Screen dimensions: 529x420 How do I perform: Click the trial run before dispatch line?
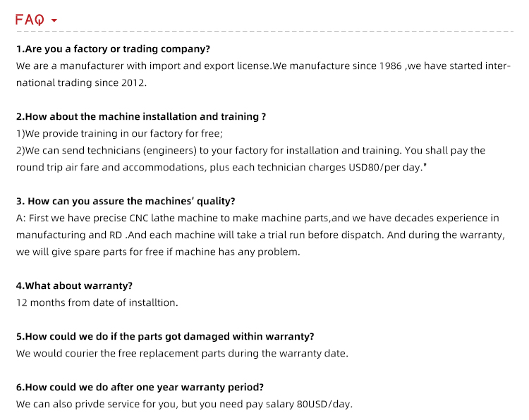(x=260, y=235)
